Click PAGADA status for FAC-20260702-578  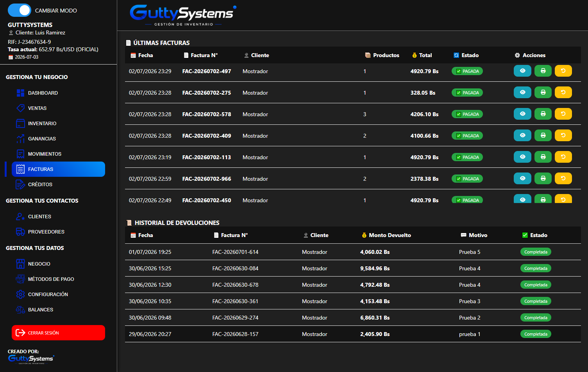tap(467, 114)
